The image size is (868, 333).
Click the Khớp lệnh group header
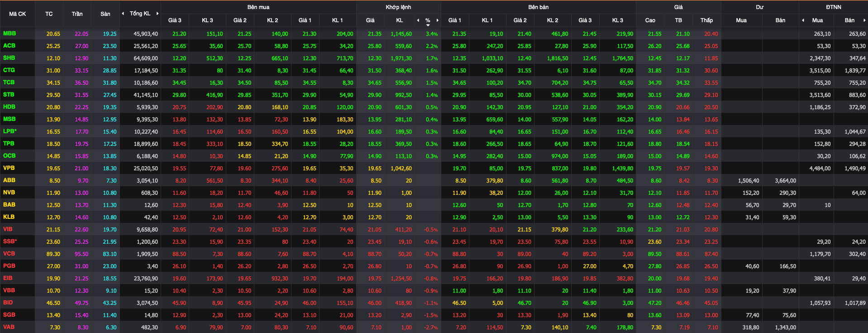tap(398, 7)
